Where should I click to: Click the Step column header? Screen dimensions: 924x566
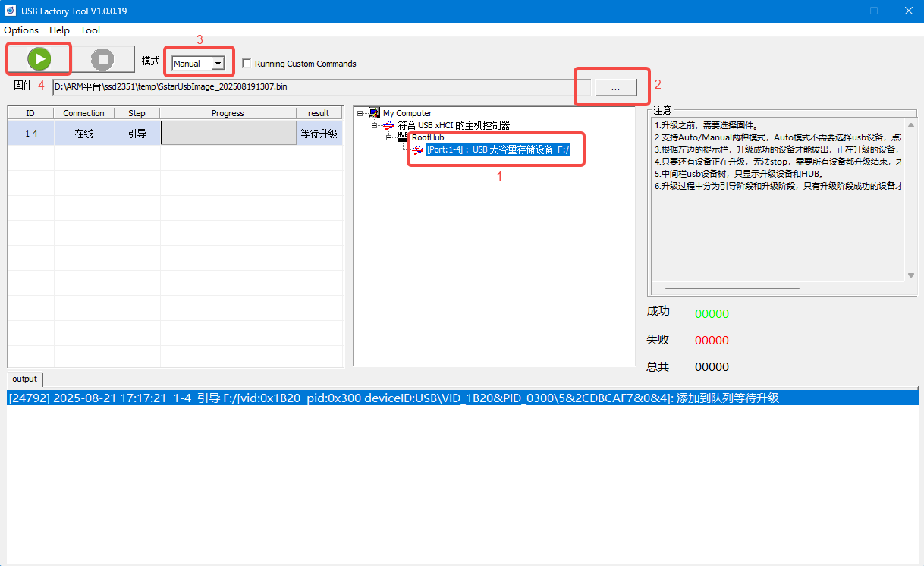tap(137, 113)
